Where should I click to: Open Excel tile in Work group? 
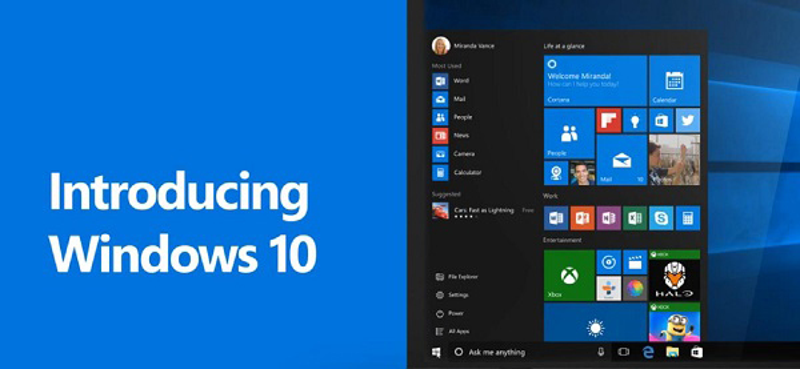click(635, 218)
